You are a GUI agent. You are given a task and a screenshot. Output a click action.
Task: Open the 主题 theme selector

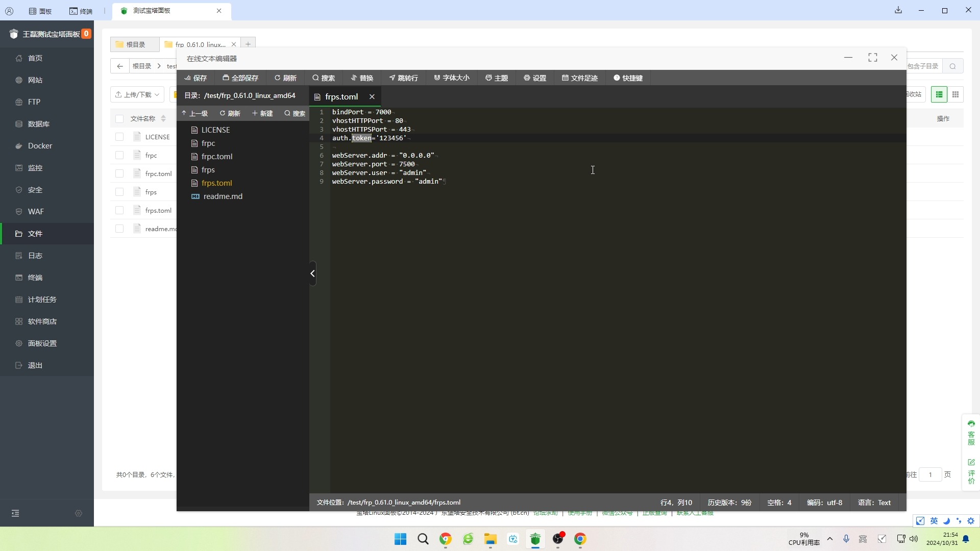[x=497, y=78]
